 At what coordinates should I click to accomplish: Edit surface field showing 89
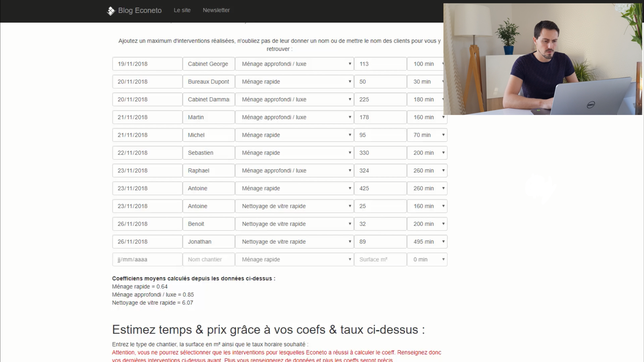coord(380,241)
